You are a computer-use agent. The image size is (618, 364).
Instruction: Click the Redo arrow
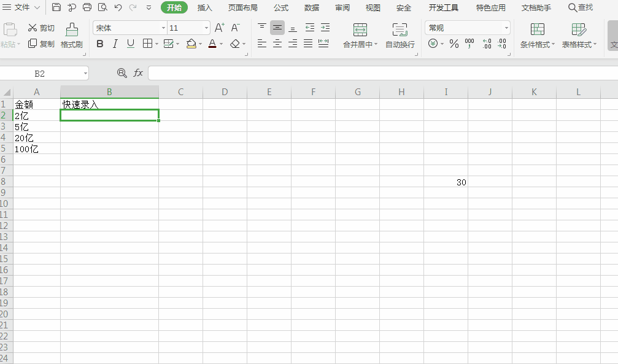click(133, 7)
